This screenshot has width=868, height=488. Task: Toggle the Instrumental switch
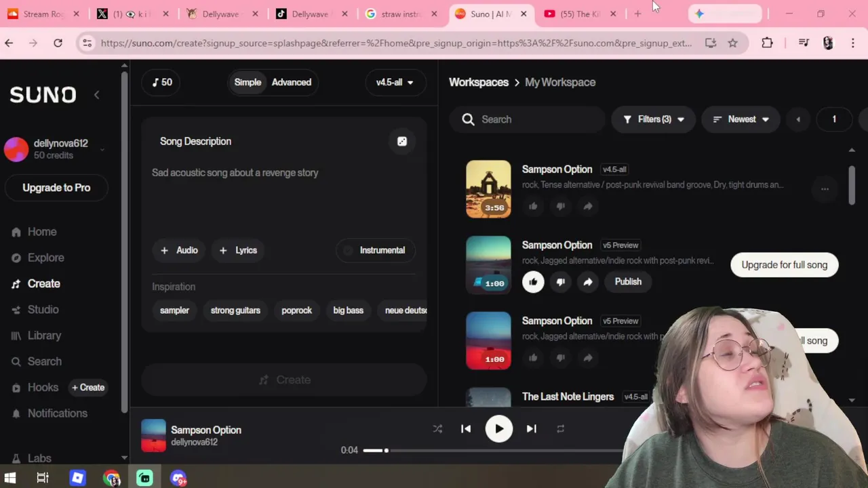point(375,250)
